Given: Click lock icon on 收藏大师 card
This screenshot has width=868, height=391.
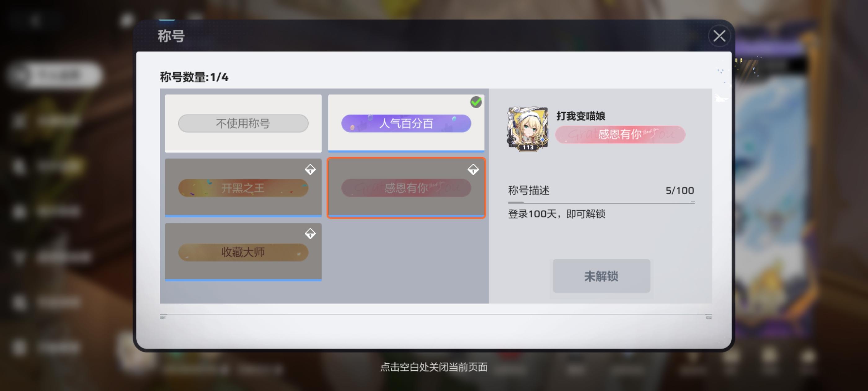Looking at the screenshot, I should 310,233.
